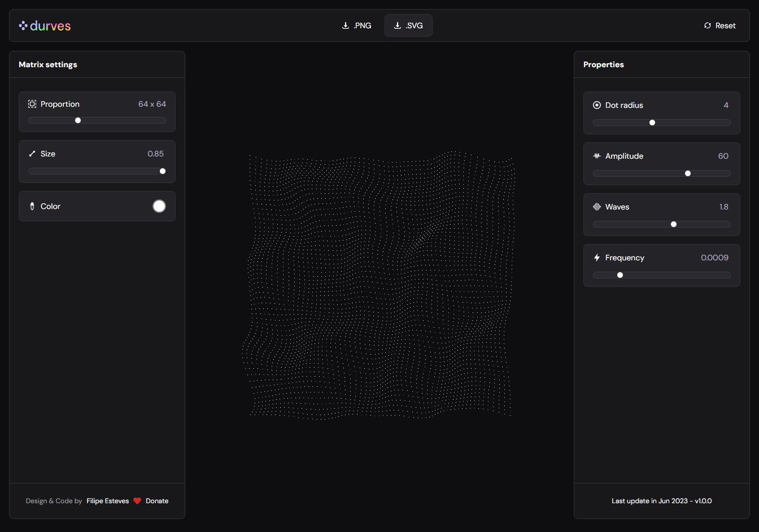Reset all settings with Reset button
The image size is (759, 532).
719,25
